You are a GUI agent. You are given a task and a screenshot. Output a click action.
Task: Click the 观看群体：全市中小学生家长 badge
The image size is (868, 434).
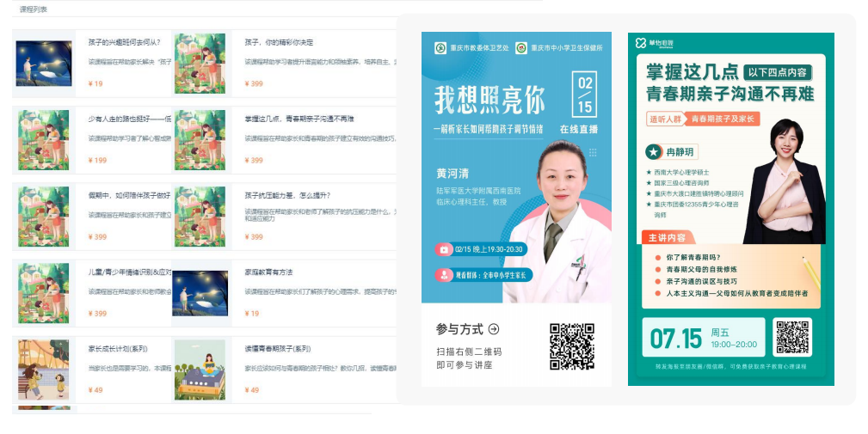(x=483, y=275)
